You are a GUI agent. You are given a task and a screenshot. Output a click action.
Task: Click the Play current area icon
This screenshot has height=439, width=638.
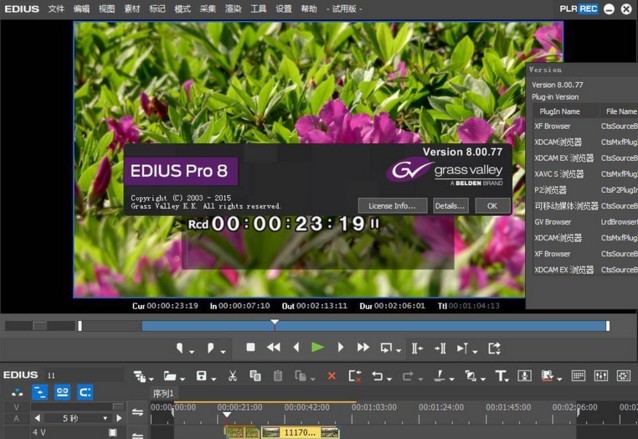[462, 348]
